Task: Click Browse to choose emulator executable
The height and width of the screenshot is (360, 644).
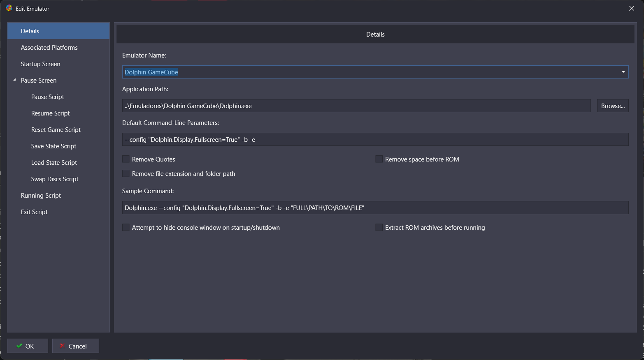Action: point(613,106)
